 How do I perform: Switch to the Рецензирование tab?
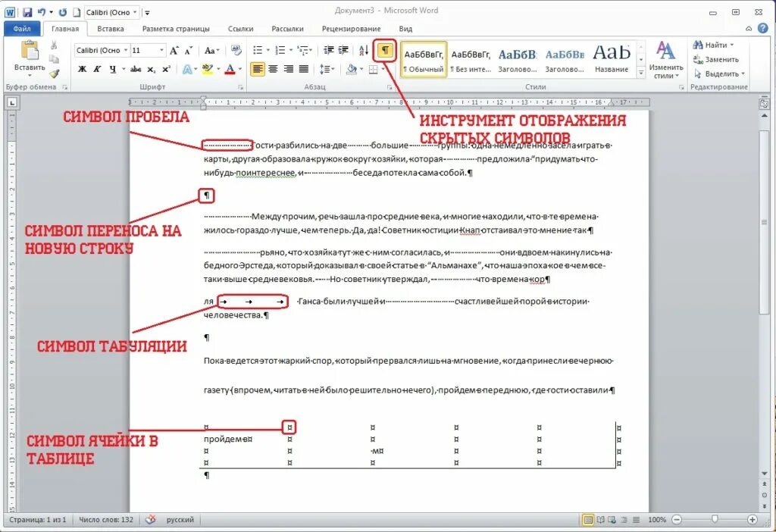pos(352,29)
